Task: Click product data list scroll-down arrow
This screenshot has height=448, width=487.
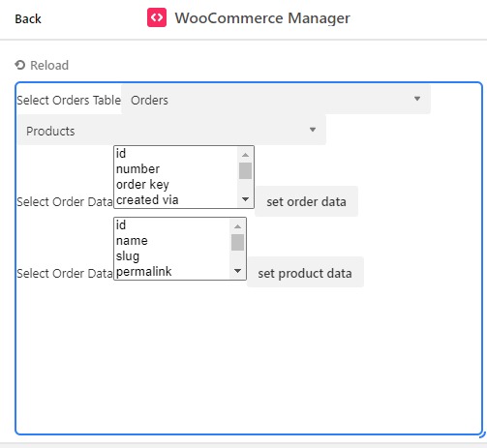Action: point(237,271)
